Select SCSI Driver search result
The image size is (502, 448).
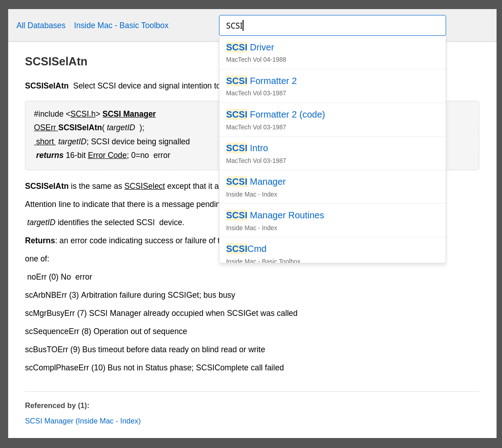tap(332, 53)
